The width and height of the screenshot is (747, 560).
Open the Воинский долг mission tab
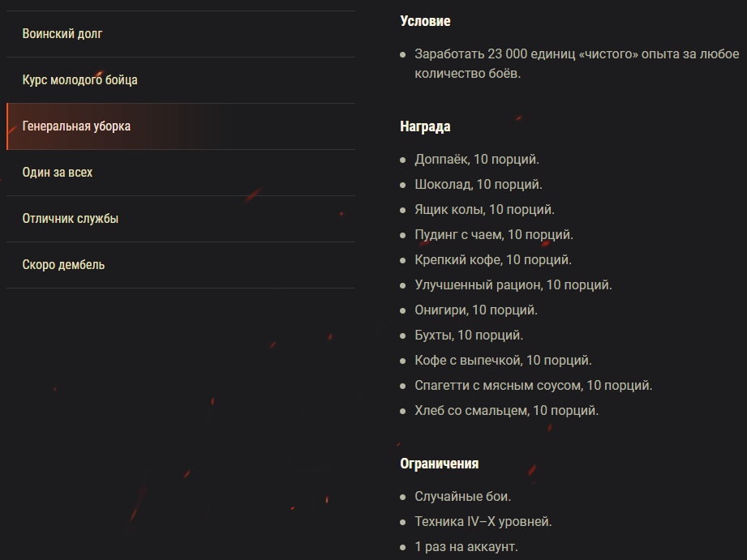[62, 34]
